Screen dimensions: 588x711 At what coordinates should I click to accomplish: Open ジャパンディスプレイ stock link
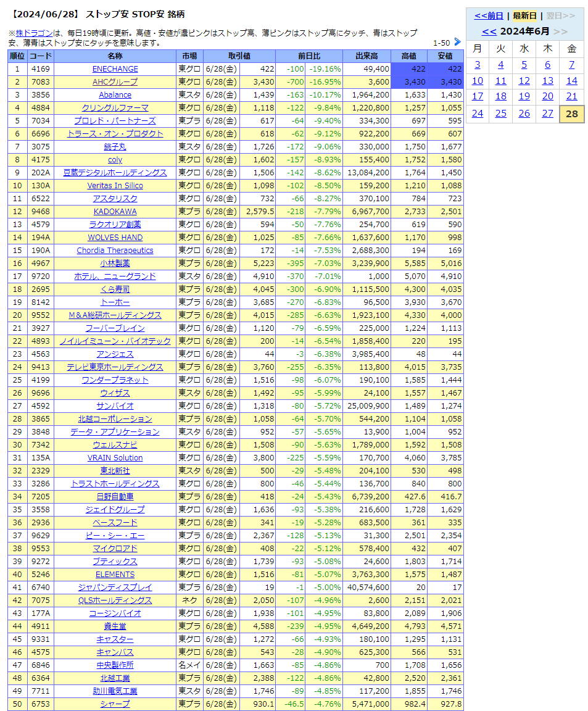point(115,588)
